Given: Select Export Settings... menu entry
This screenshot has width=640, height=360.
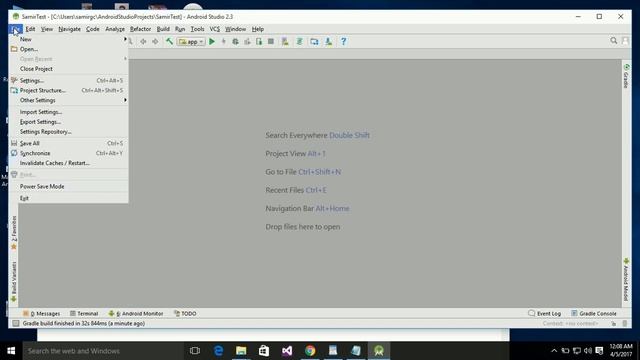Looking at the screenshot, I should [69, 122].
